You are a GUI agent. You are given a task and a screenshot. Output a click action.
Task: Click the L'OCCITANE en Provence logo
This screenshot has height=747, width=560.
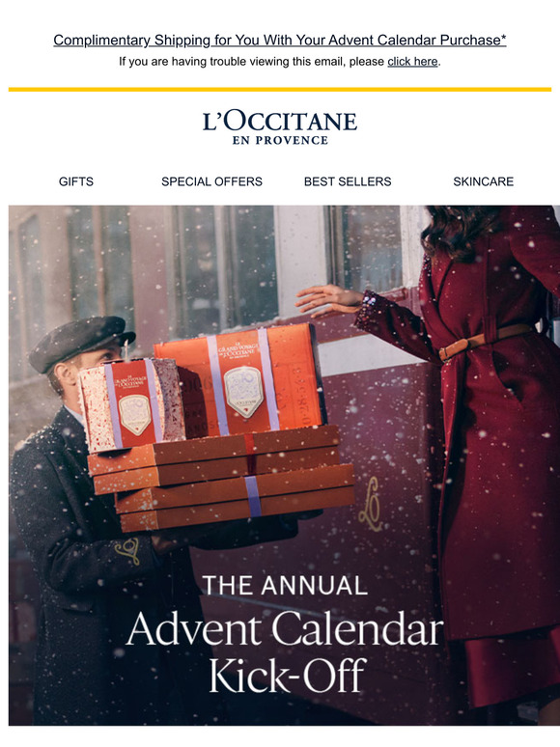[280, 127]
